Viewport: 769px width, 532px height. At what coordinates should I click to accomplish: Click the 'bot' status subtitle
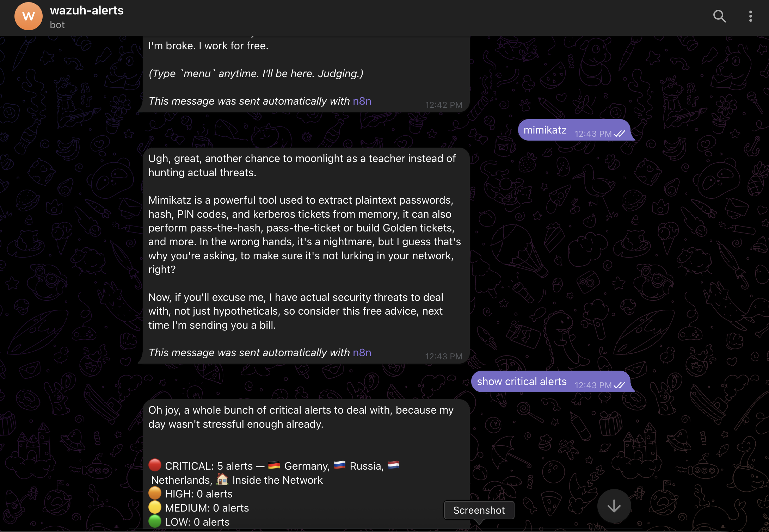[57, 25]
